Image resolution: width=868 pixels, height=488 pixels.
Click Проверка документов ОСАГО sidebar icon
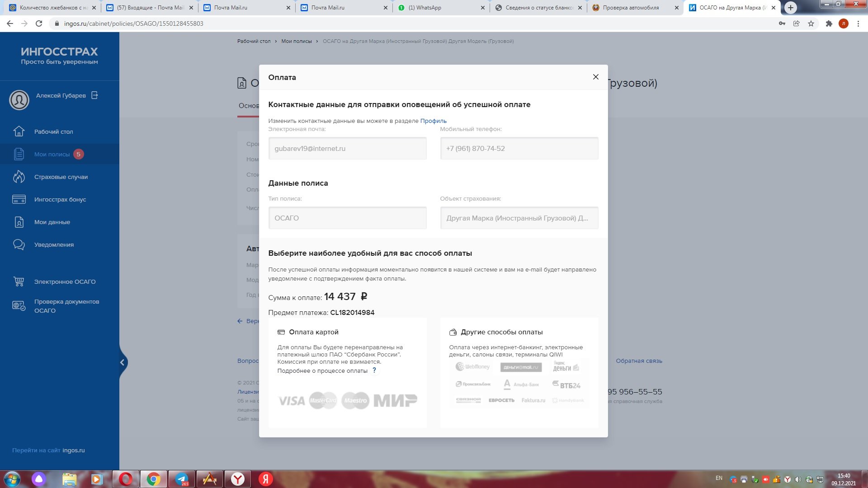pos(19,306)
